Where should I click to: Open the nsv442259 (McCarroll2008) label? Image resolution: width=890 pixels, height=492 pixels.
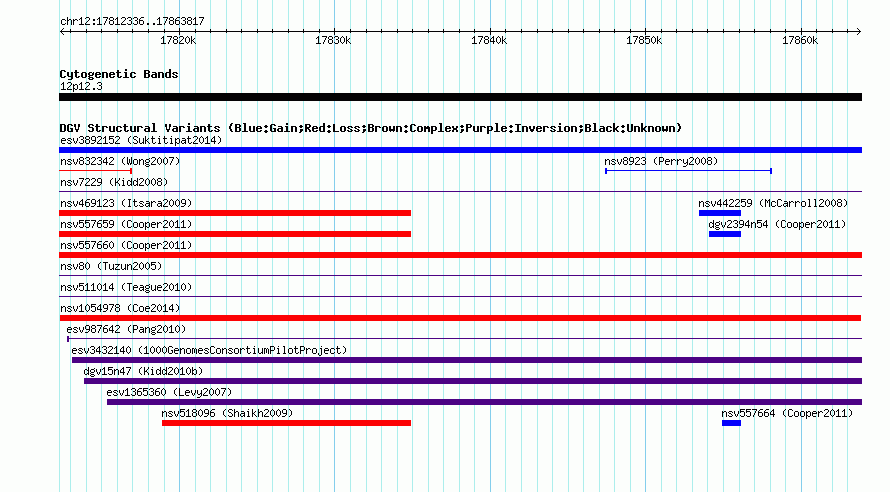(x=773, y=203)
